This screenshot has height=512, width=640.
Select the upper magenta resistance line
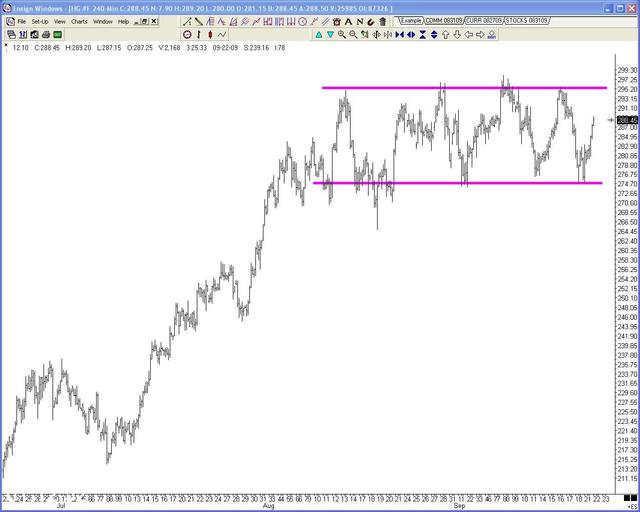[x=464, y=88]
